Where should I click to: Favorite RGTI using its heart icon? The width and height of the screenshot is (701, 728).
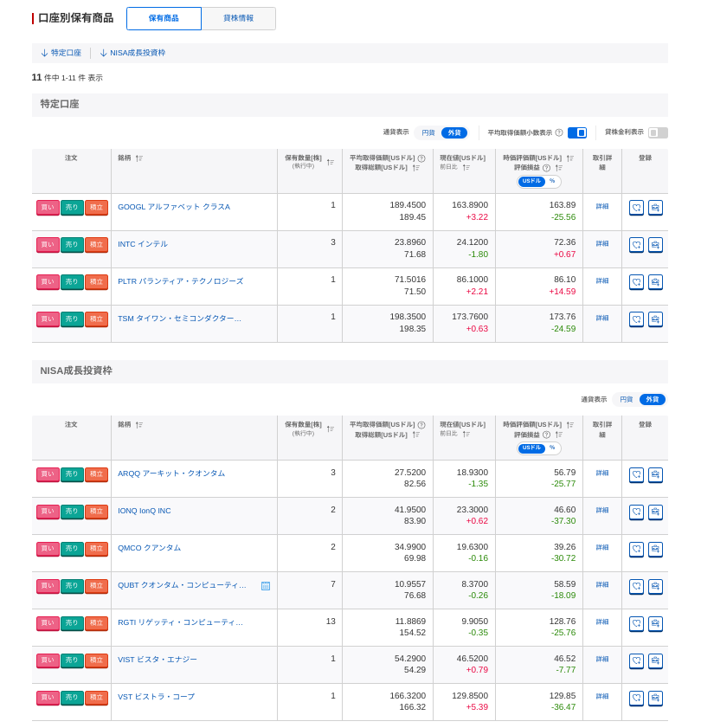click(636, 623)
